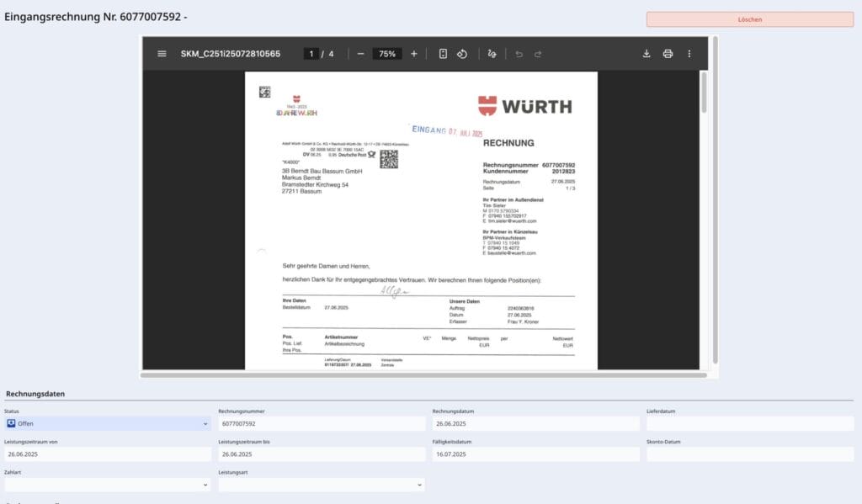Open the PDF sidebar via the hamburger icon
862x504 pixels.
[162, 53]
